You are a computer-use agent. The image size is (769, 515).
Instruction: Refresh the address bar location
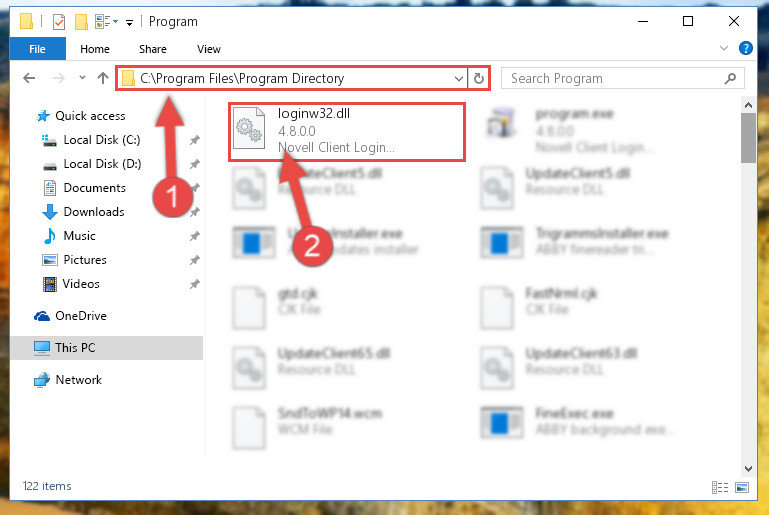tap(479, 78)
